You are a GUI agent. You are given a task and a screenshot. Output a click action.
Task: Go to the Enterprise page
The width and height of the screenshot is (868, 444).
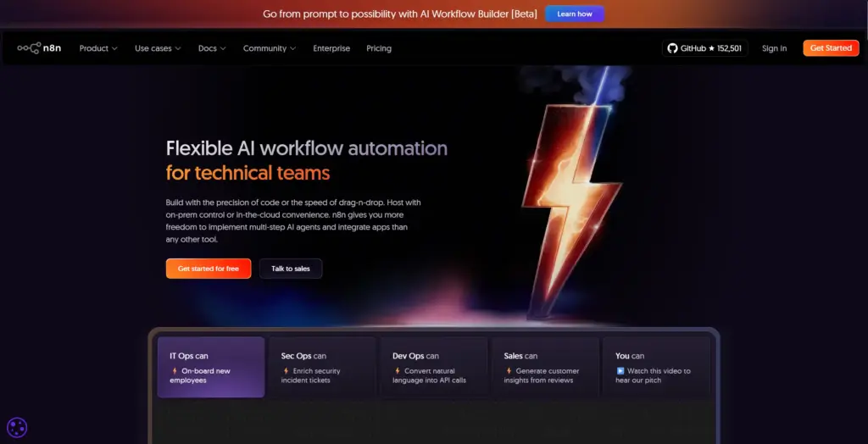(331, 48)
